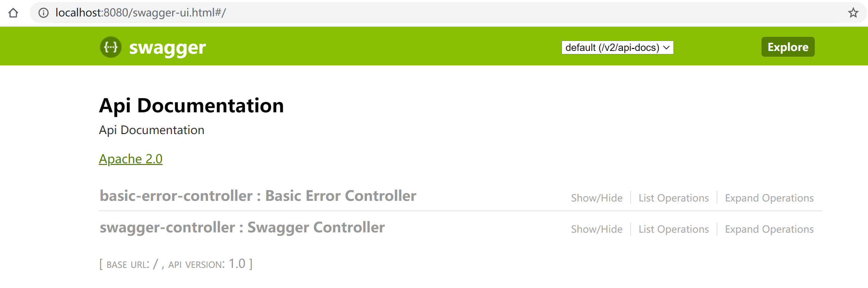Click the Api Documentation description text
The height and width of the screenshot is (288, 868).
[x=151, y=130]
